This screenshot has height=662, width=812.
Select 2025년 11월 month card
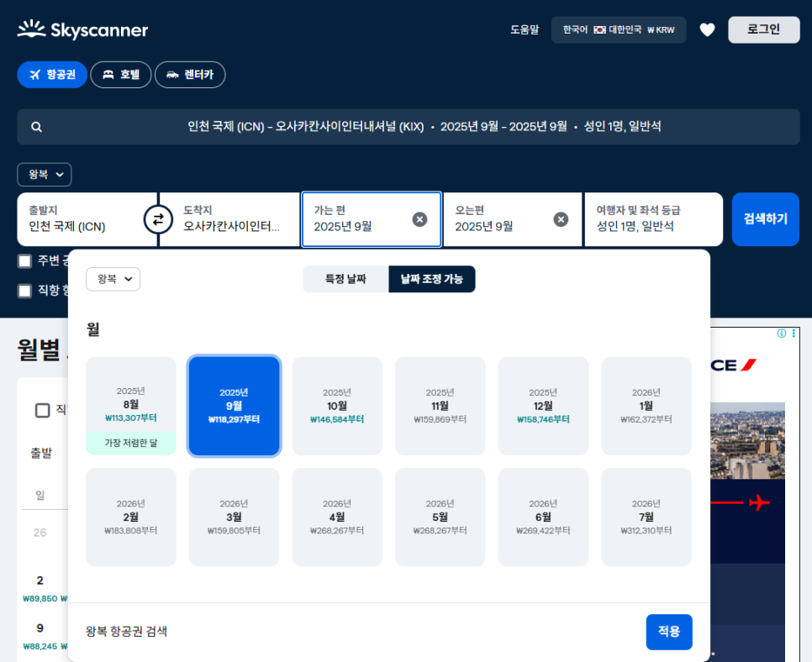[x=440, y=406]
